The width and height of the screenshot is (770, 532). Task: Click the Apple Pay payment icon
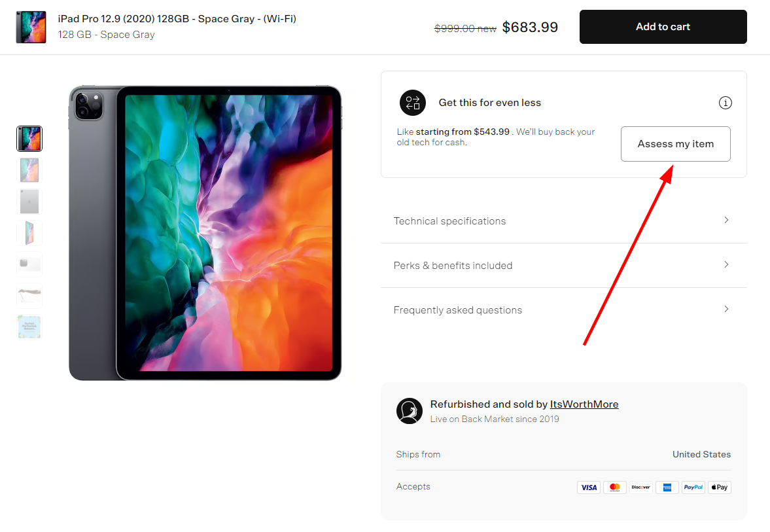pos(719,488)
